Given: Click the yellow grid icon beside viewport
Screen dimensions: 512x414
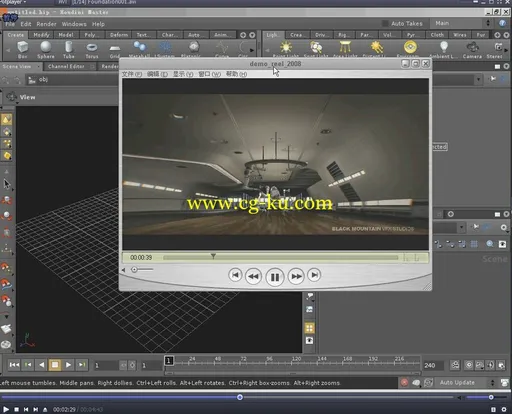Looking at the screenshot, I should tap(310, 328).
